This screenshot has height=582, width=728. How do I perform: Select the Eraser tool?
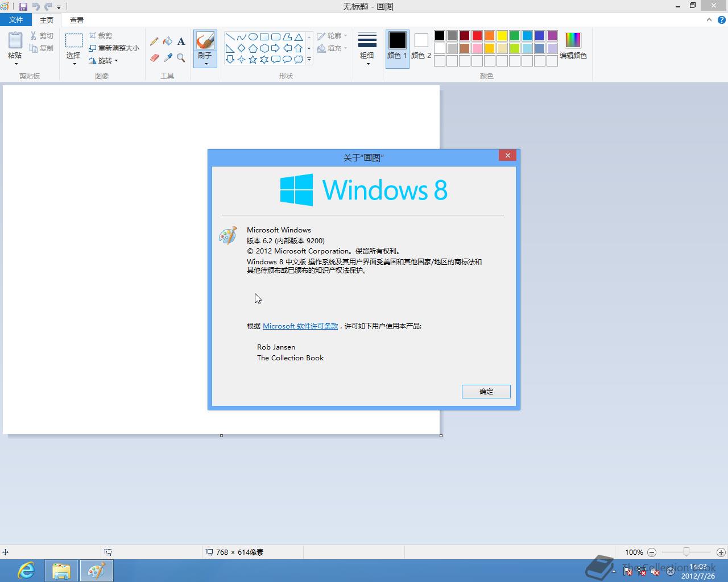coord(154,57)
